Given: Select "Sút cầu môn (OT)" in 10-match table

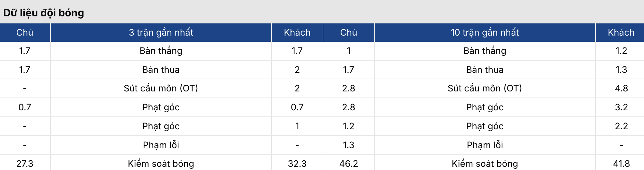Looking at the screenshot, I should click(x=485, y=88).
